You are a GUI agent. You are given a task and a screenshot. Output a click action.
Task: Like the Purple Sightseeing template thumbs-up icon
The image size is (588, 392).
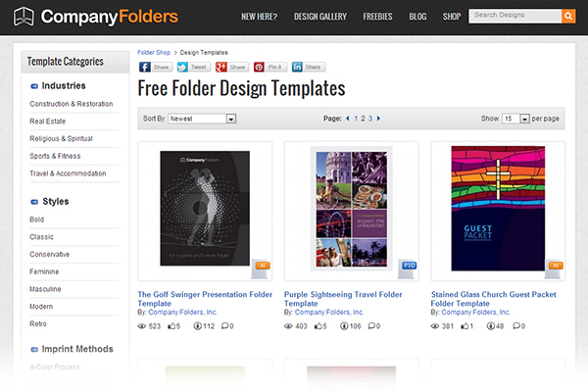pyautogui.click(x=318, y=326)
